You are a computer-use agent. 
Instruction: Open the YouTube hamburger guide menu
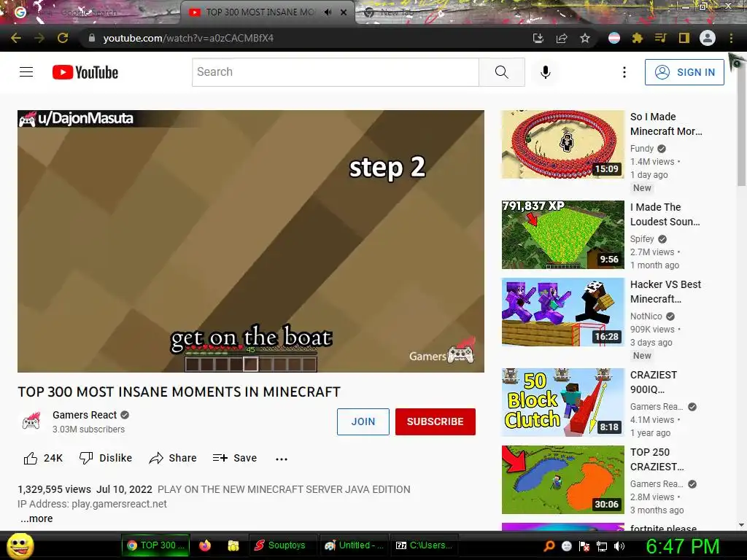[x=26, y=72]
